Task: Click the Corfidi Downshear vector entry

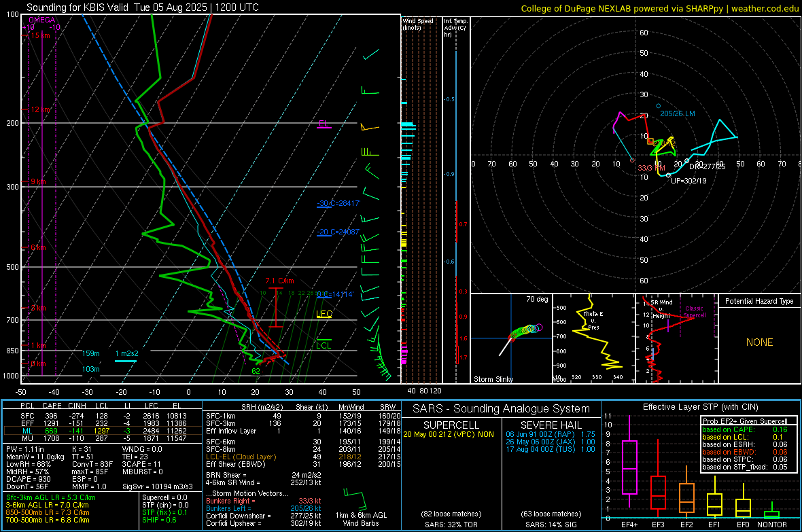Action: click(264, 516)
